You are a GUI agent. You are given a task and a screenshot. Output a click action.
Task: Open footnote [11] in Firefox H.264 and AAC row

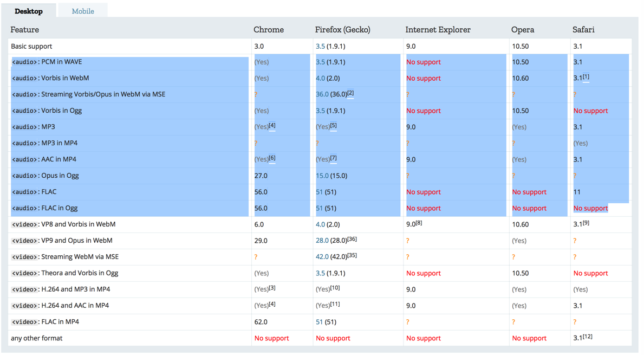coord(335,304)
